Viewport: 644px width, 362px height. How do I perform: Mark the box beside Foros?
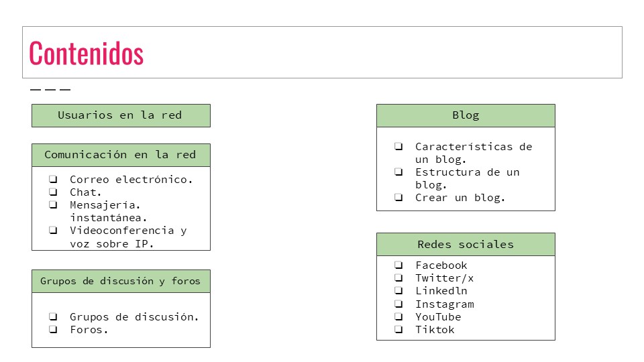(53, 330)
